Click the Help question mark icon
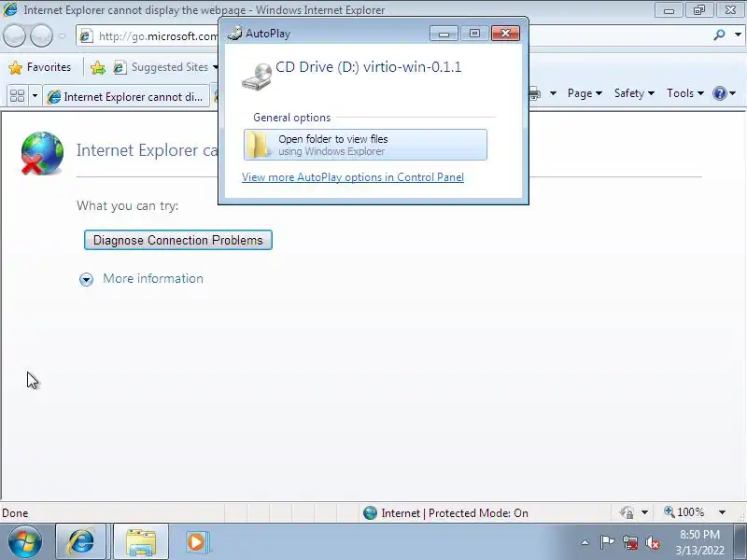 [x=719, y=93]
